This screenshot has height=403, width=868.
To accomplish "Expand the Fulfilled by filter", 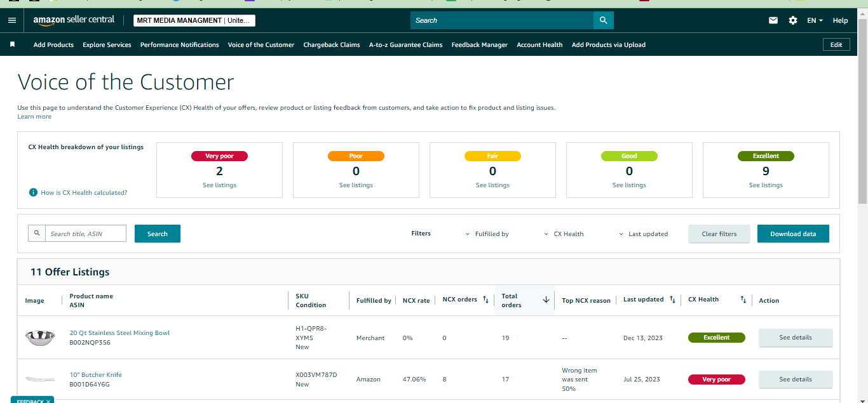I will tap(487, 234).
